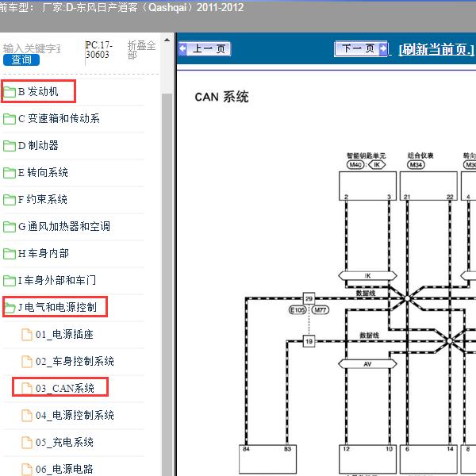Click the folder icon beside E 转向系统
The width and height of the screenshot is (476, 476).
(x=10, y=173)
